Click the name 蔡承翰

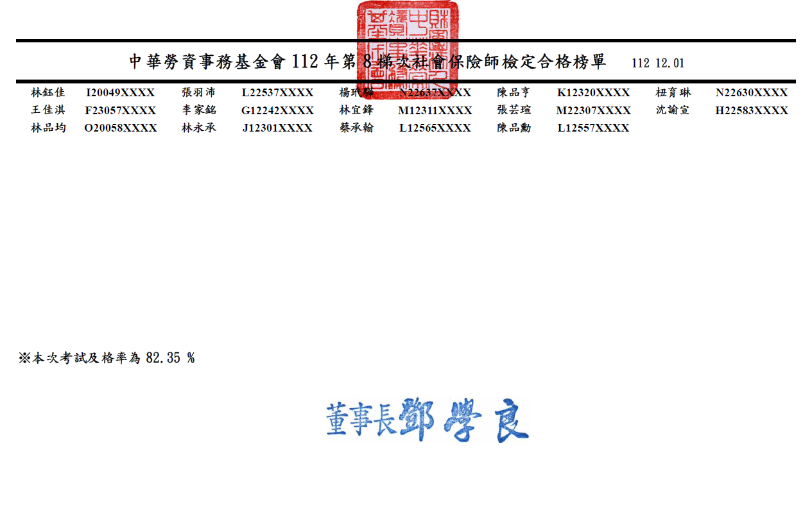pos(356,128)
